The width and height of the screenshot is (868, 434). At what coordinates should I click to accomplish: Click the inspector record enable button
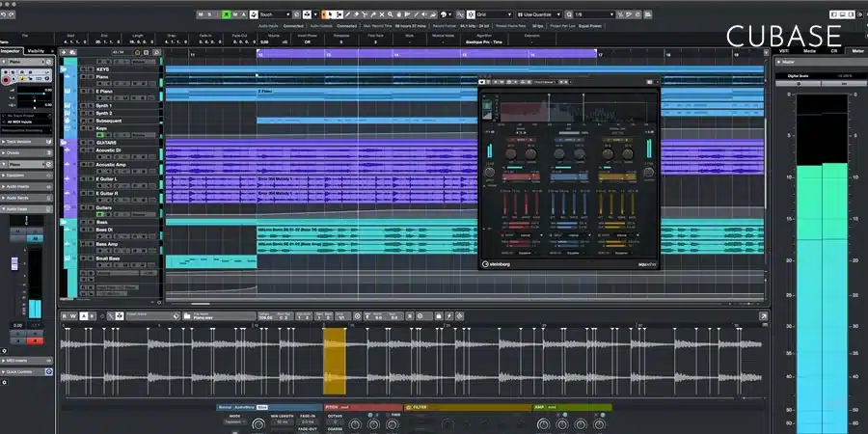6,80
